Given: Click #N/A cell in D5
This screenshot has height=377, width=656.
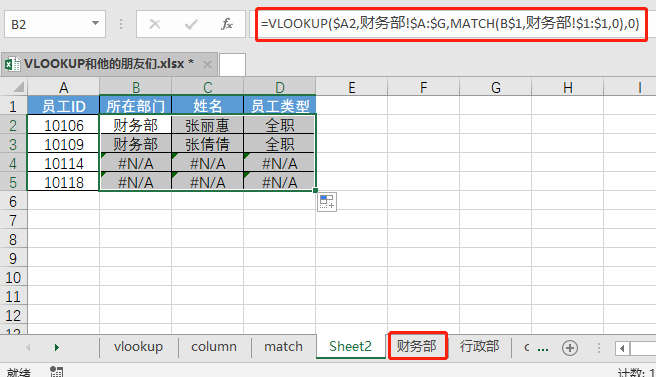Looking at the screenshot, I should tap(279, 182).
